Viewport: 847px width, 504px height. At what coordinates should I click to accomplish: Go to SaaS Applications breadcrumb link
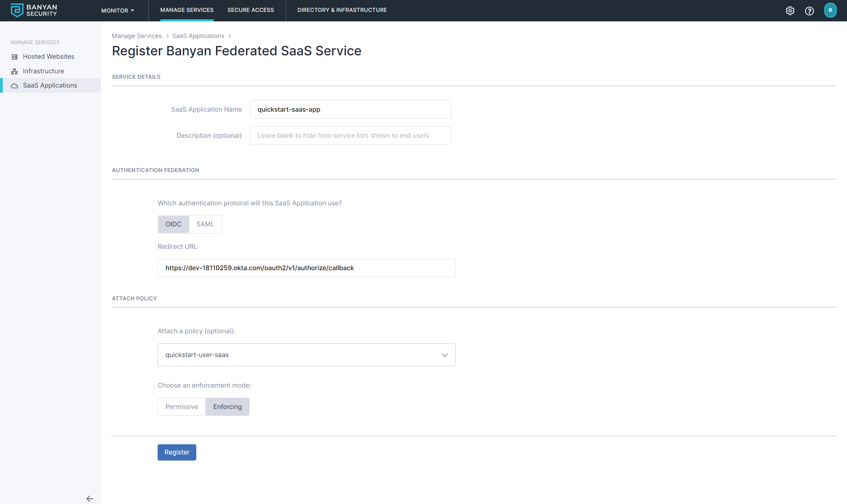click(198, 36)
